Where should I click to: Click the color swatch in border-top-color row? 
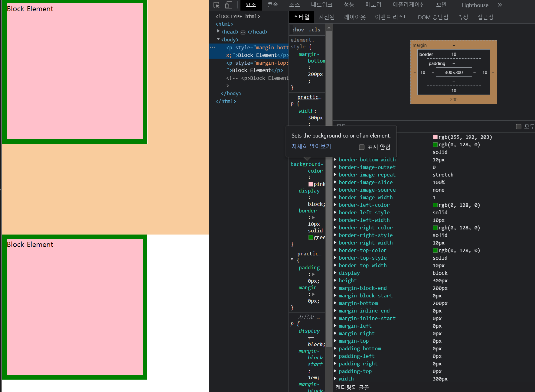[x=435, y=251]
